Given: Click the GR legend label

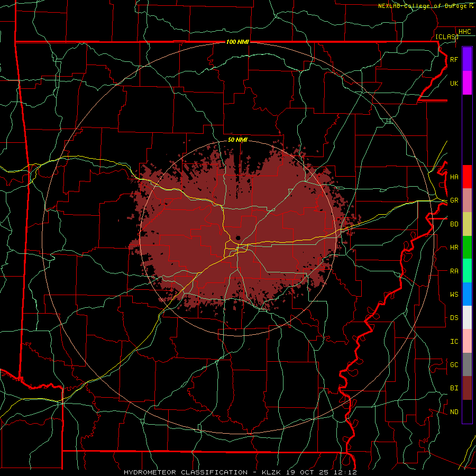Looking at the screenshot, I should 454,200.
